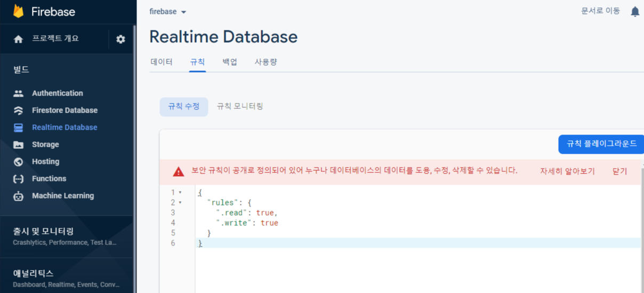
Task: Collapse code fold arrow on line 1
Action: pyautogui.click(x=180, y=192)
